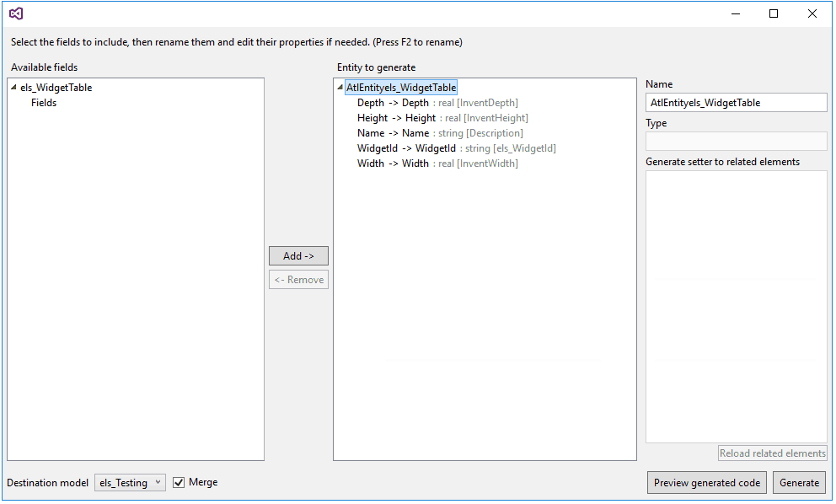This screenshot has height=504, width=836.
Task: Click the Visual Studio logo icon
Action: (16, 13)
